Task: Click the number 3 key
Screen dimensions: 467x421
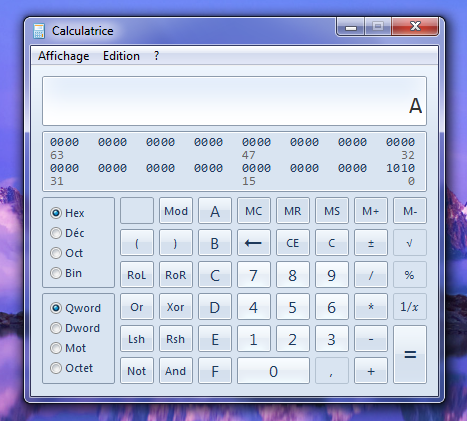Action: (332, 339)
